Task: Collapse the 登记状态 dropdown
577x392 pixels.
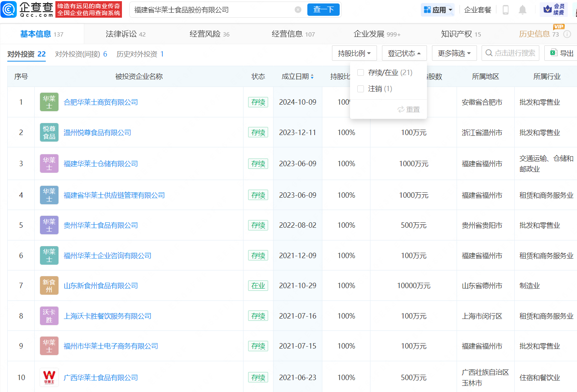Action: tap(404, 53)
